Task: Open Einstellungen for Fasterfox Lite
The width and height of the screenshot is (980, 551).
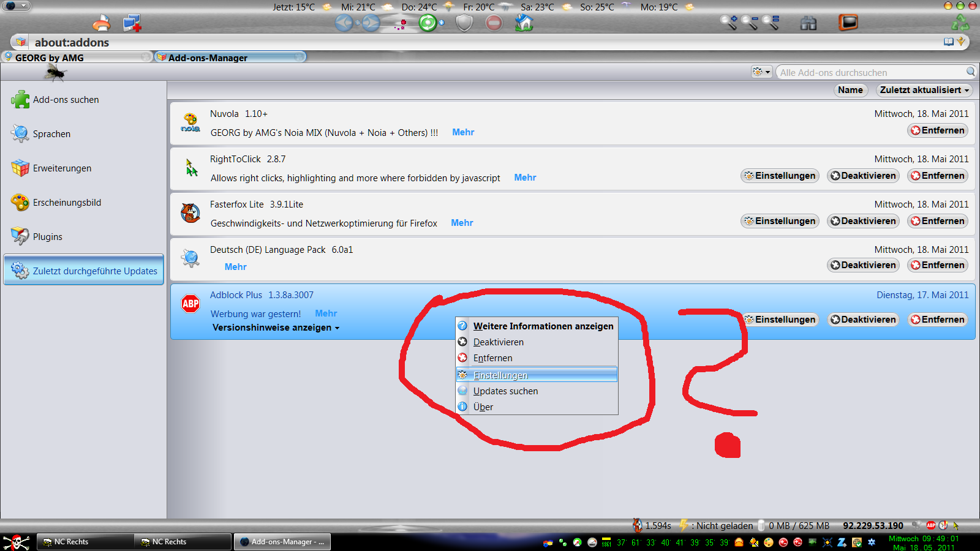Action: click(x=780, y=221)
